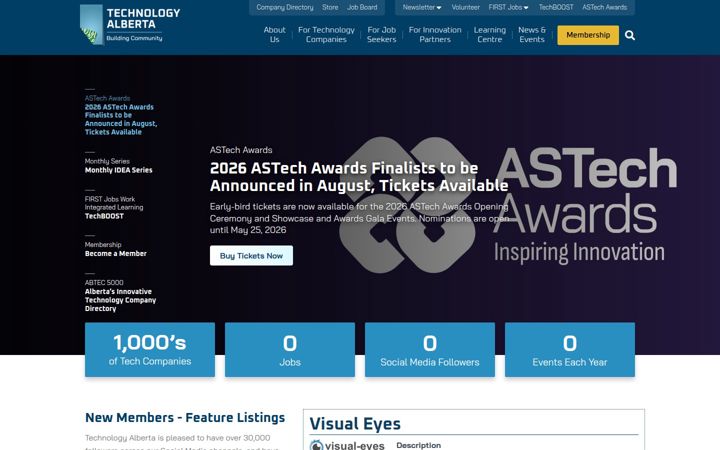Screen dimensions: 720x450
Task: Expand the Newsletter dropdown
Action: (x=422, y=7)
